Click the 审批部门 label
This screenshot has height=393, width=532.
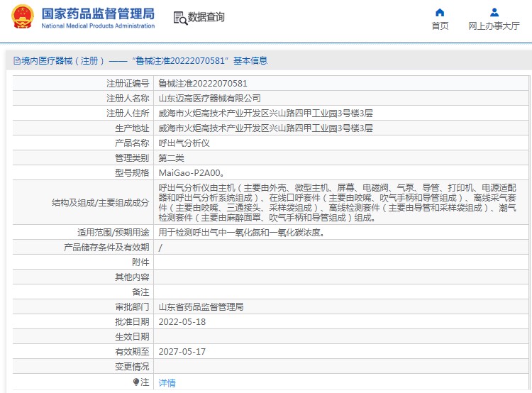pyautogui.click(x=132, y=307)
